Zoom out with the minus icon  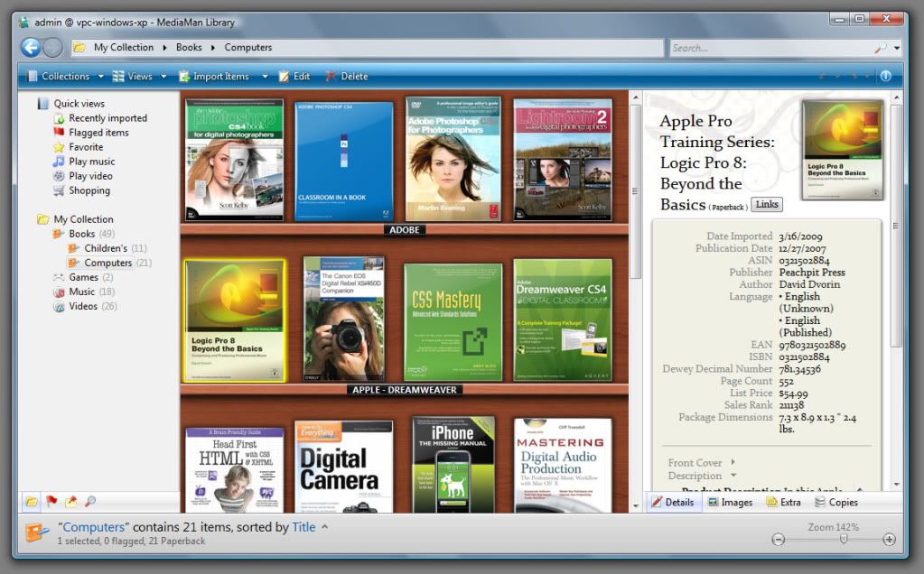(x=779, y=539)
